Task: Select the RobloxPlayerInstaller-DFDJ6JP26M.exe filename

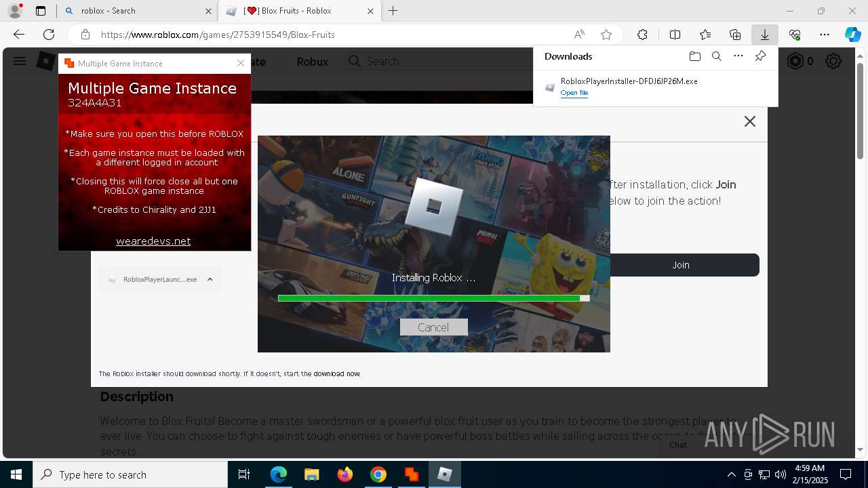Action: point(629,81)
